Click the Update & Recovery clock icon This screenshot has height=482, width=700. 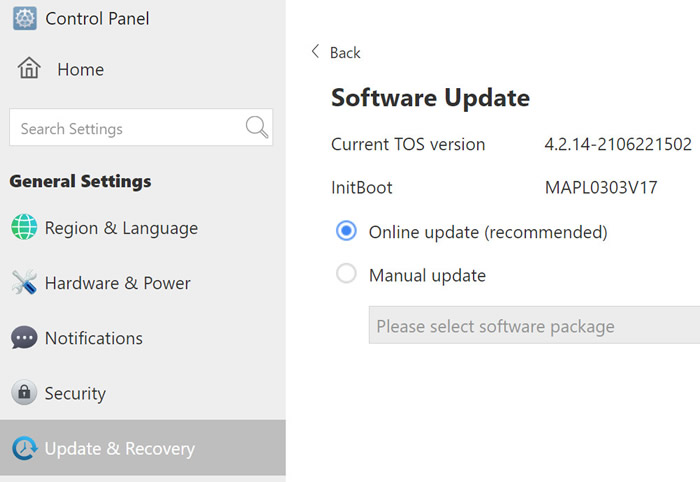24,448
